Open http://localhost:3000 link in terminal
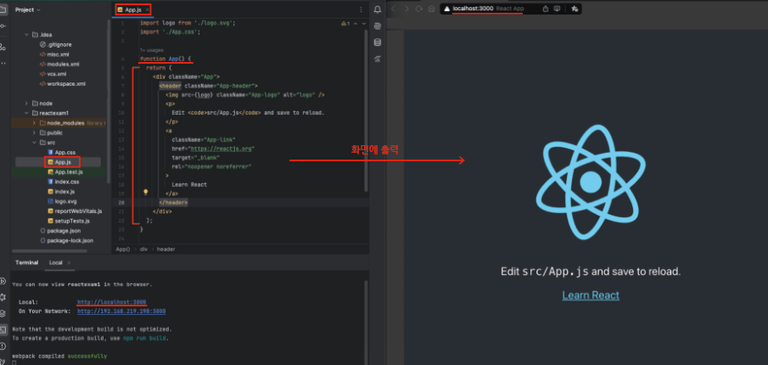The height and width of the screenshot is (365, 768). [112, 302]
